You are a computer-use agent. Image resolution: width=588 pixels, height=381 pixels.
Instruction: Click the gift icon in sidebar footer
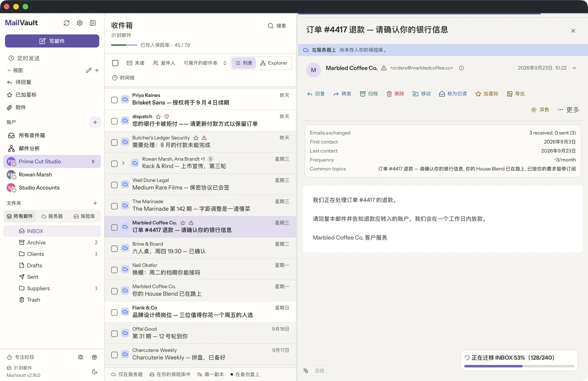[x=94, y=357]
